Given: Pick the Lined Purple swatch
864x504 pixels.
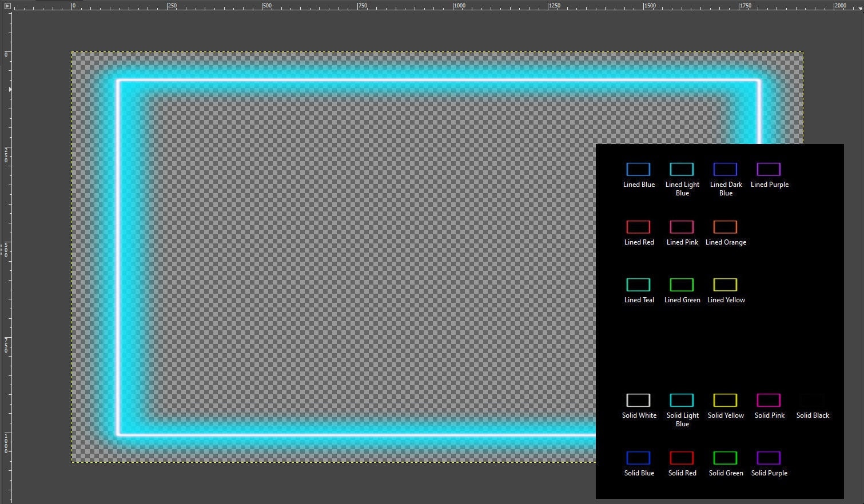Looking at the screenshot, I should [769, 169].
